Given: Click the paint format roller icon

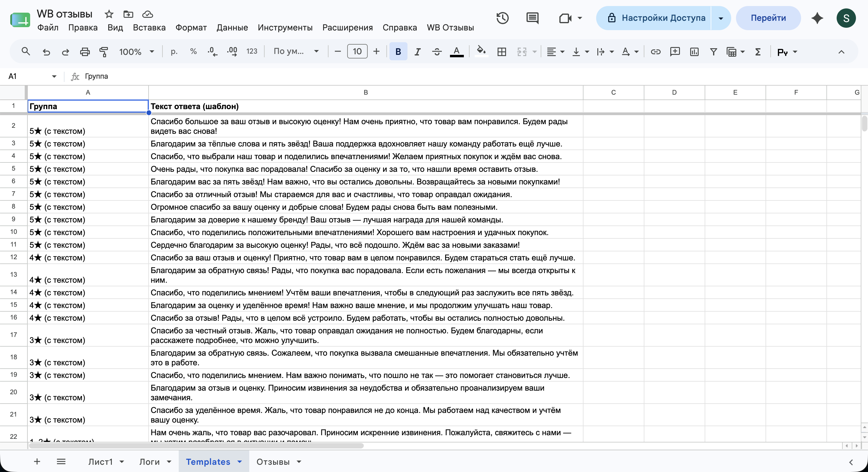Looking at the screenshot, I should (x=104, y=52).
